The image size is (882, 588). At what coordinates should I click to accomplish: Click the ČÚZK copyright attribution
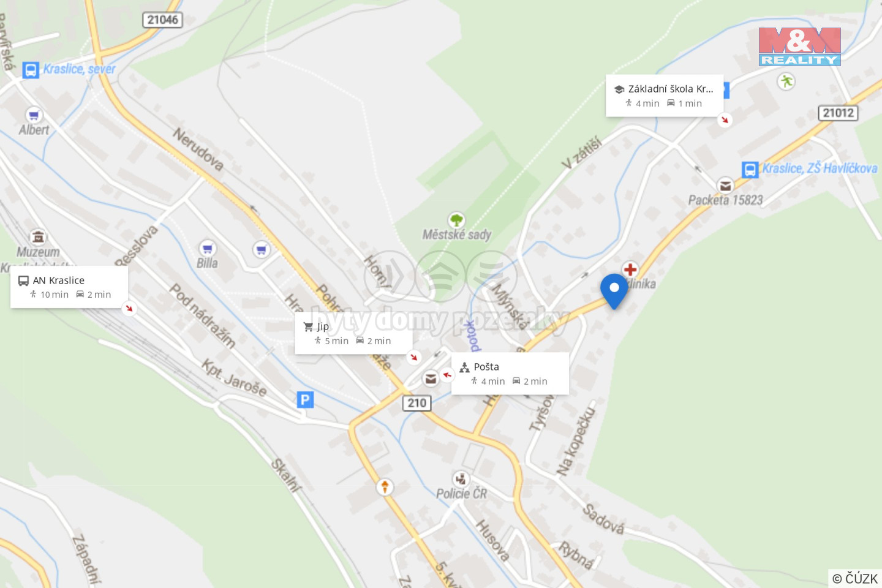click(855, 578)
